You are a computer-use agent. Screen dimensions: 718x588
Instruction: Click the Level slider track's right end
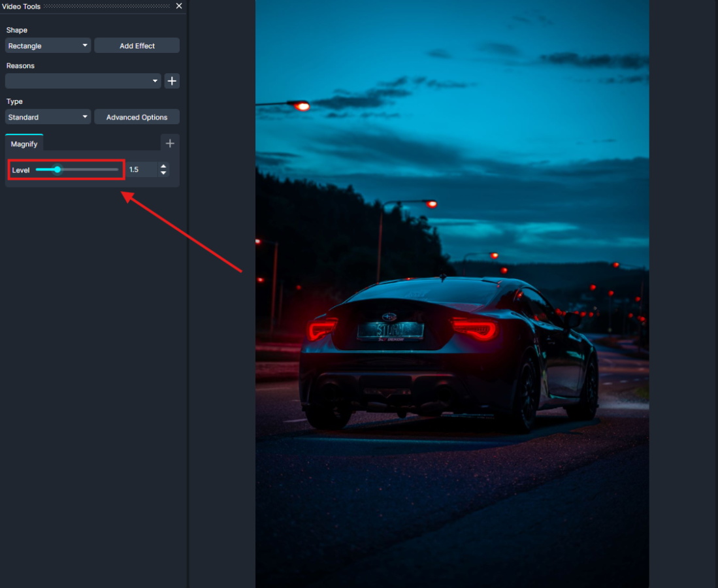117,170
